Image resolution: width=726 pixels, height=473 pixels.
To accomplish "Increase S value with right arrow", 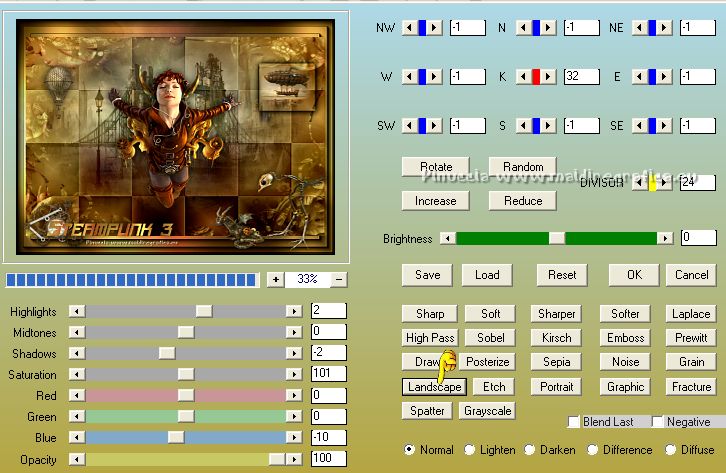I will (548, 125).
